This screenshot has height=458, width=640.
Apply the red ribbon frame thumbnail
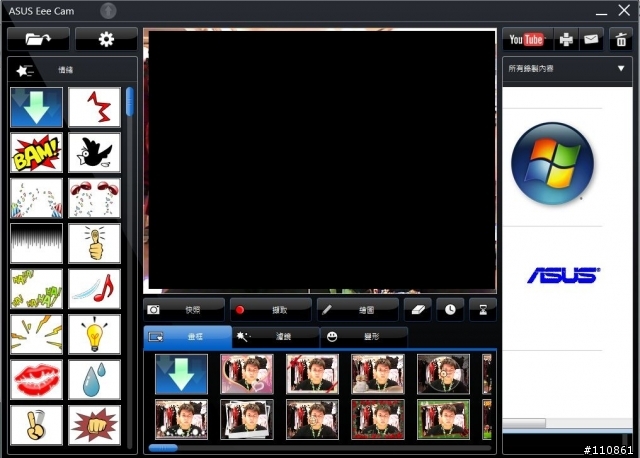[312, 374]
